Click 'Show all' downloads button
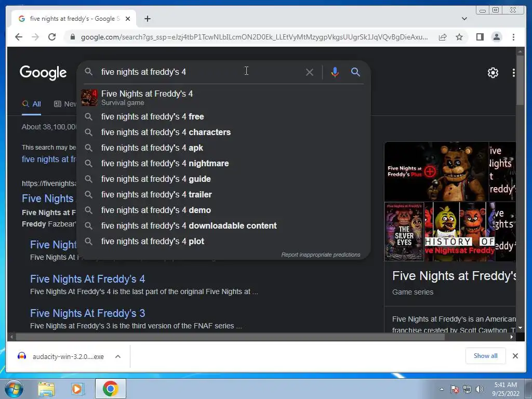Viewport: 532px width, 399px height. (x=485, y=356)
